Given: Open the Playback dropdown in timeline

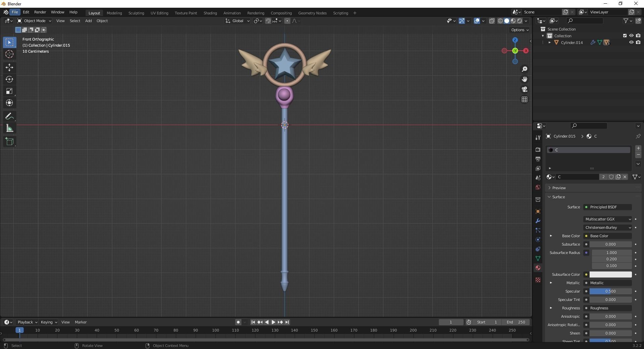Looking at the screenshot, I should [27, 322].
